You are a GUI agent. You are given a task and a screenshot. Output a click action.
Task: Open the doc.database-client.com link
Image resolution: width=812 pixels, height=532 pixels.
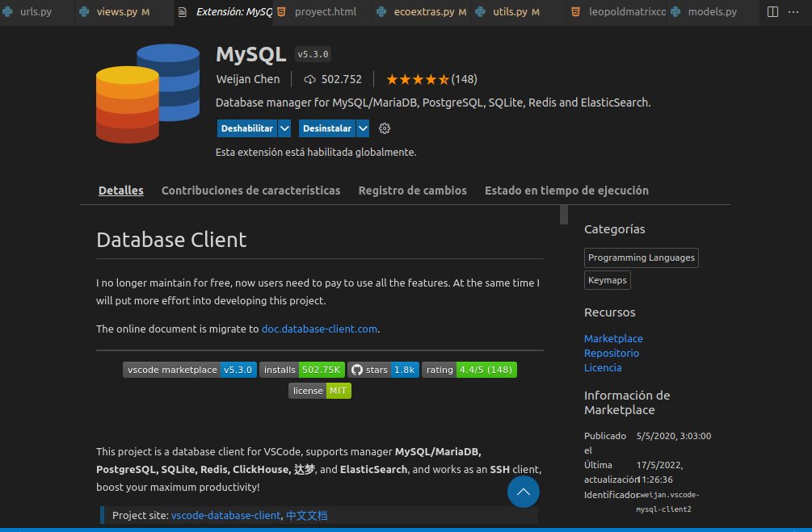coord(319,329)
